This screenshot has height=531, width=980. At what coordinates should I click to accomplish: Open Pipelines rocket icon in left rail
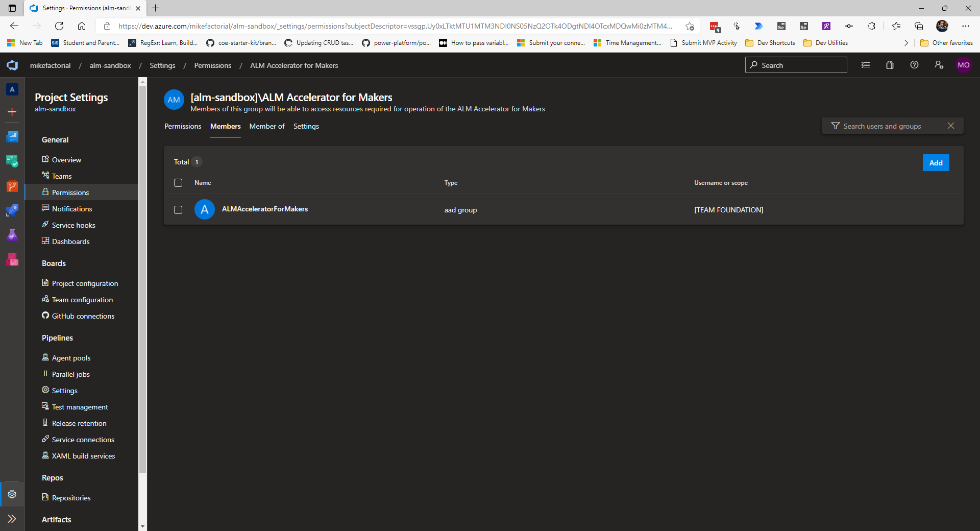[x=12, y=210]
